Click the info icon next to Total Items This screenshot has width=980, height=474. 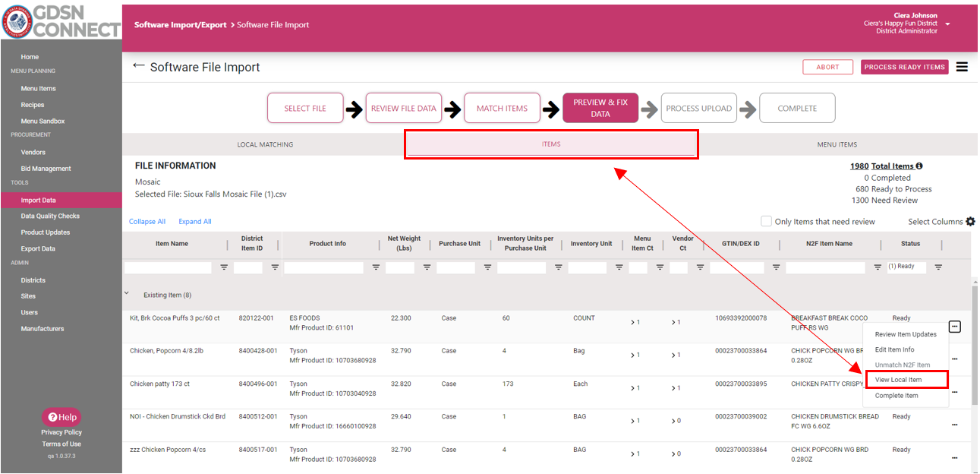919,166
